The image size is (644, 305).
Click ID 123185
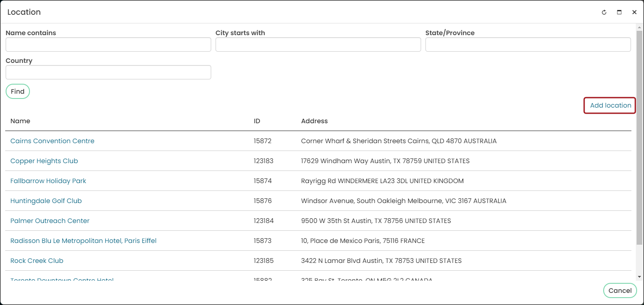tap(264, 261)
